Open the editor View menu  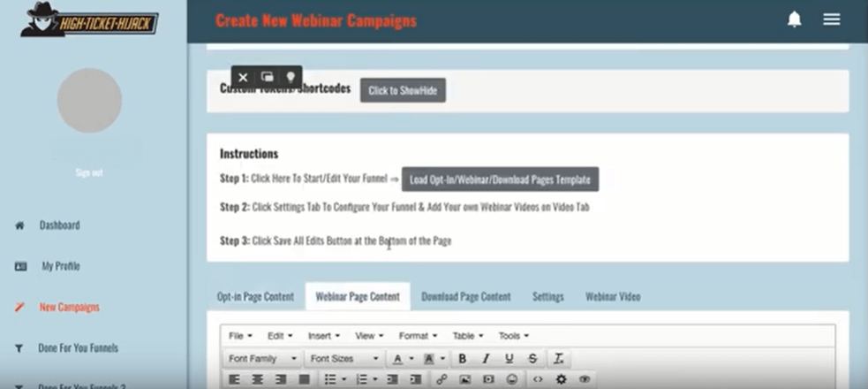point(369,336)
